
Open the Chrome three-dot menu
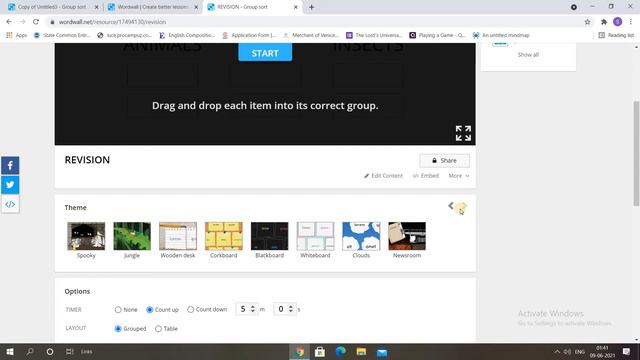pyautogui.click(x=631, y=22)
